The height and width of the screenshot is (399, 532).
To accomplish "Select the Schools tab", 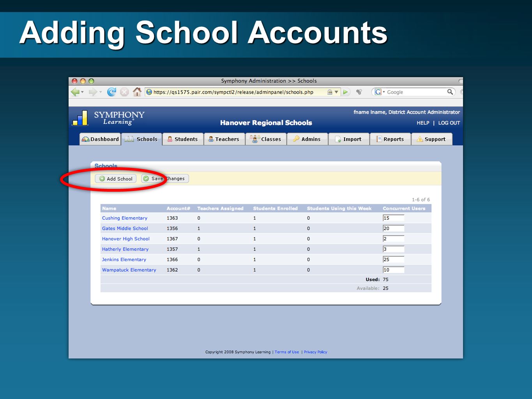I will point(141,139).
